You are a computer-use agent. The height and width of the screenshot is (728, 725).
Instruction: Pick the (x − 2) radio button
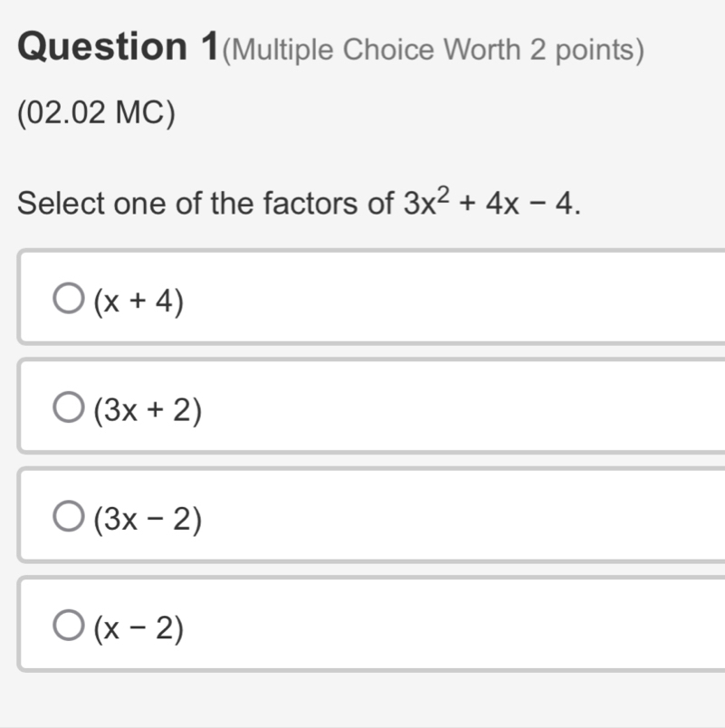pyautogui.click(x=68, y=625)
